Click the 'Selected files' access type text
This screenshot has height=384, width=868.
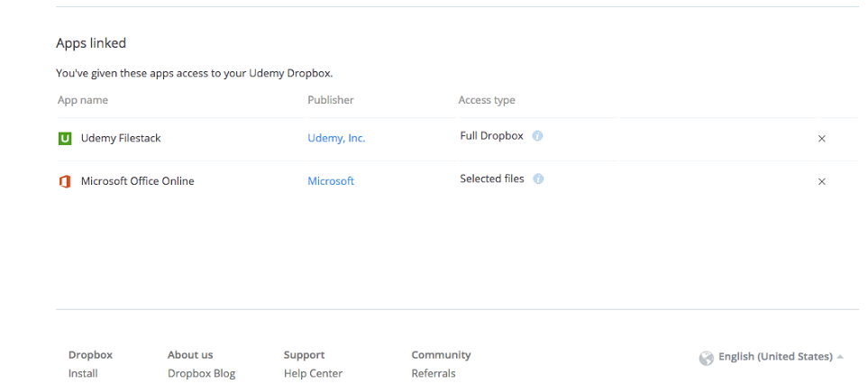[x=492, y=178]
